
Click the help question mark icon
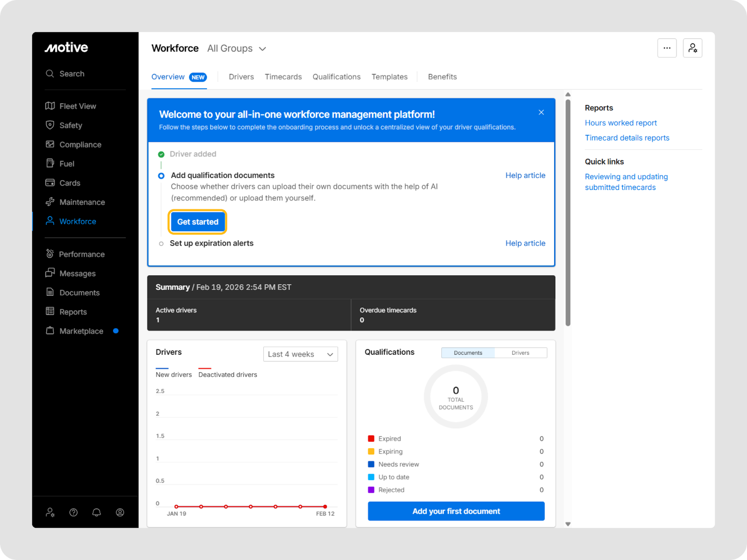[73, 512]
